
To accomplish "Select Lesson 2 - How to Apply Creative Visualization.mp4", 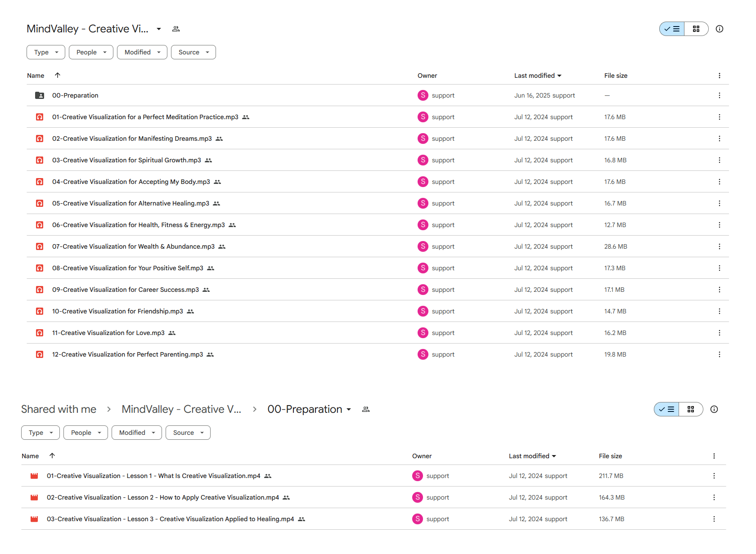I will 163,497.
